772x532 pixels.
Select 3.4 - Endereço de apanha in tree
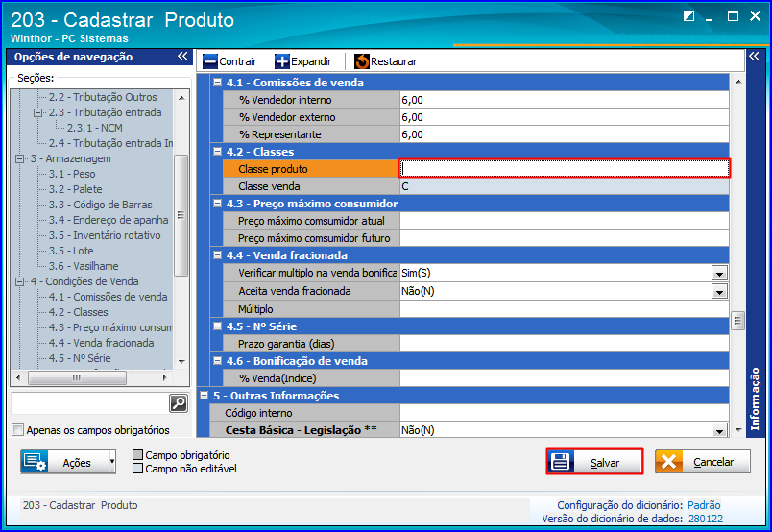(x=109, y=220)
